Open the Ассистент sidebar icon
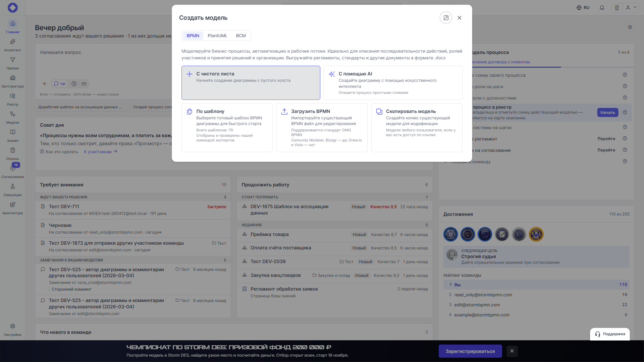Screen dimensions: 644x362 point(12,42)
